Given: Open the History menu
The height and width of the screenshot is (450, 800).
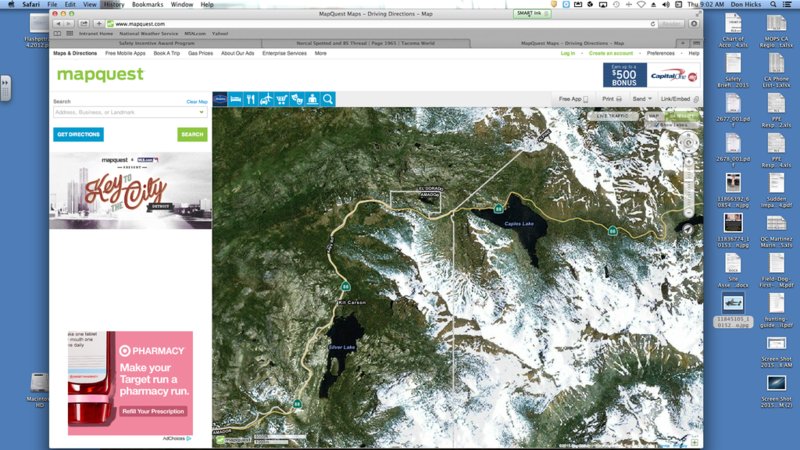Looking at the screenshot, I should 113,4.
